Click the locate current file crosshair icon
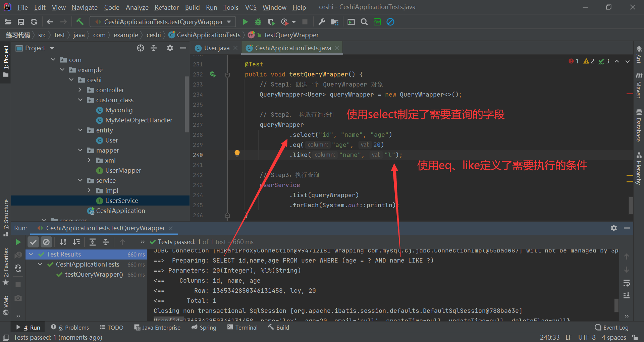Screen dimensions: 644x342 click(x=141, y=48)
